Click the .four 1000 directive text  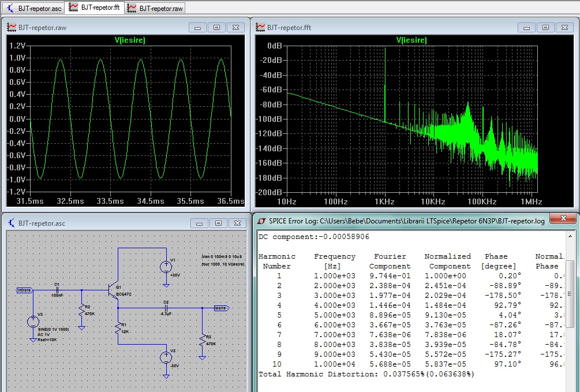(x=223, y=264)
